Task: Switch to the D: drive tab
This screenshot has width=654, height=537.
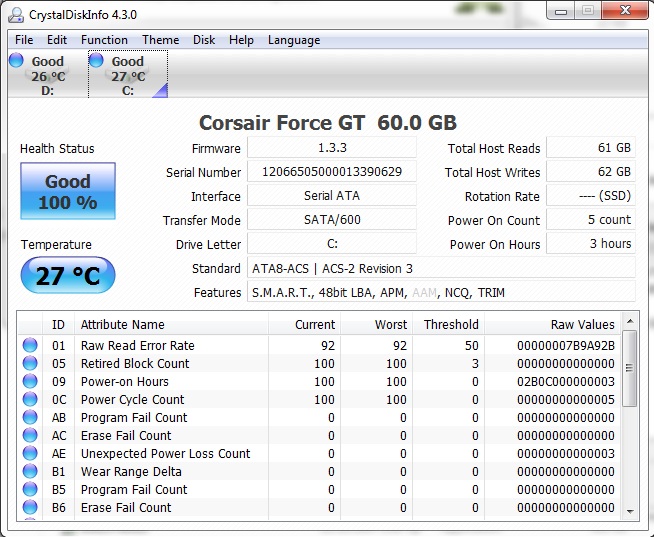Action: click(48, 74)
